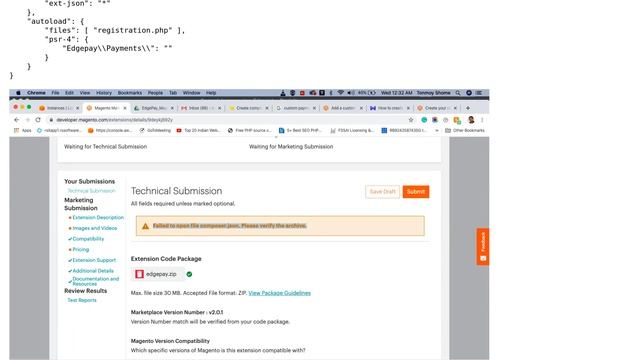Open the orange Feedback side tab
The width and height of the screenshot is (640, 360).
click(483, 247)
